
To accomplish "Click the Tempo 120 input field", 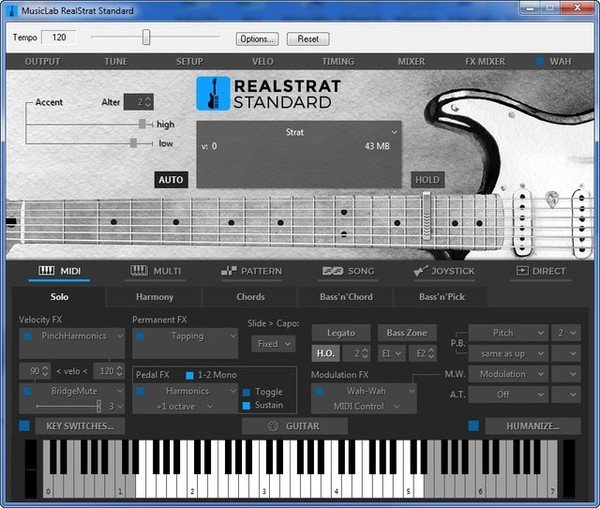I will (59, 37).
